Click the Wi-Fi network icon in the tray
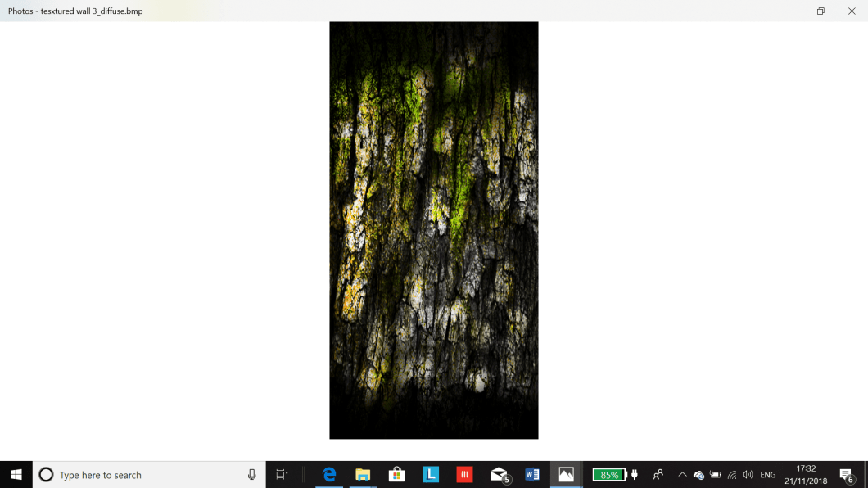The width and height of the screenshot is (868, 488). point(730,474)
